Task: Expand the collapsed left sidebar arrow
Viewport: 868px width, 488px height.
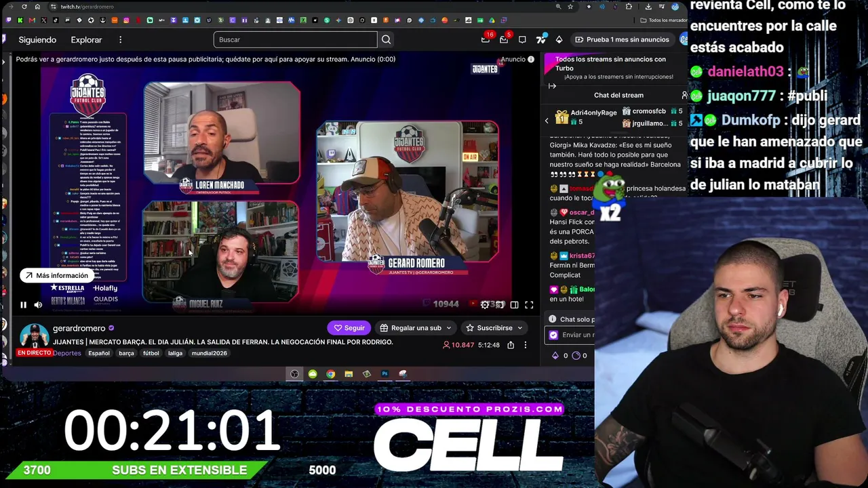Action: click(3, 61)
